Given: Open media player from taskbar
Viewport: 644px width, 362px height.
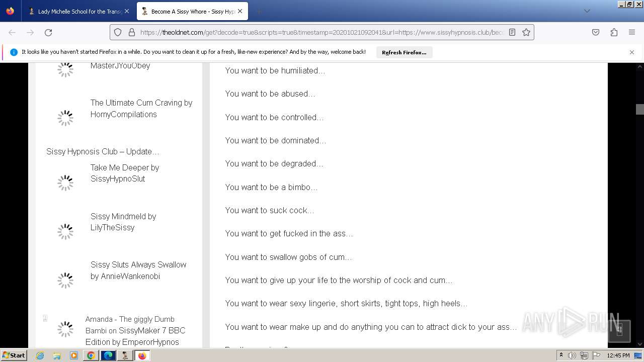Looking at the screenshot, I should [74, 355].
